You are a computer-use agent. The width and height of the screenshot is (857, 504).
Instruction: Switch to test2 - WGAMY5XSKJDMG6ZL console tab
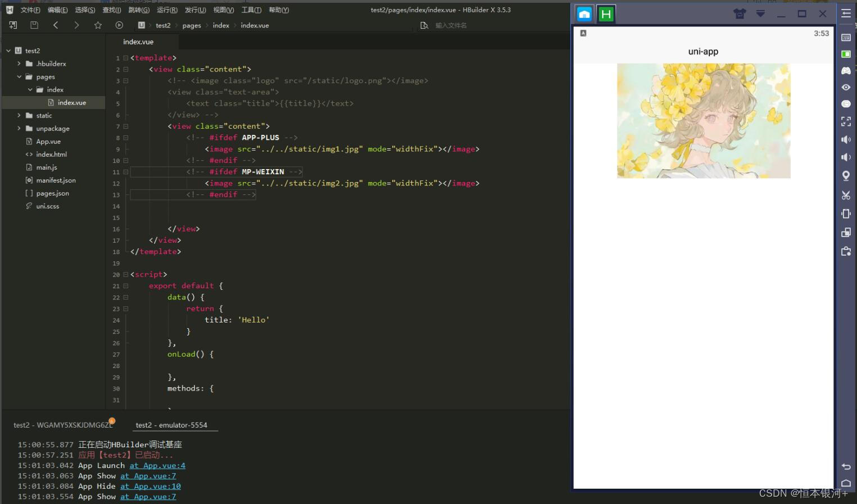tap(63, 425)
